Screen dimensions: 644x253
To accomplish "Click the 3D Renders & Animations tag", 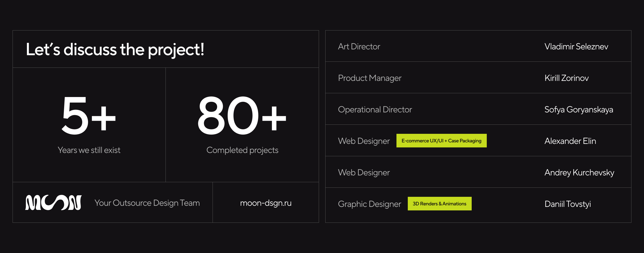I will click(439, 204).
